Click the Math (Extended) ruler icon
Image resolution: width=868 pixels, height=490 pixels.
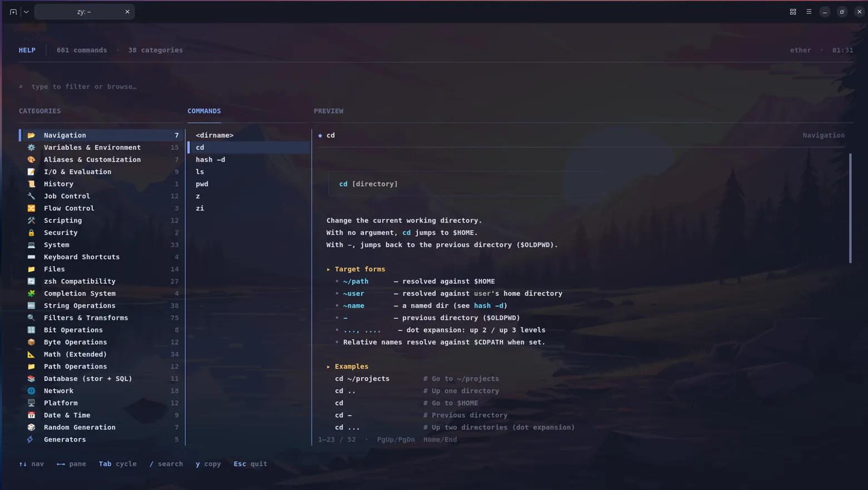coord(31,354)
